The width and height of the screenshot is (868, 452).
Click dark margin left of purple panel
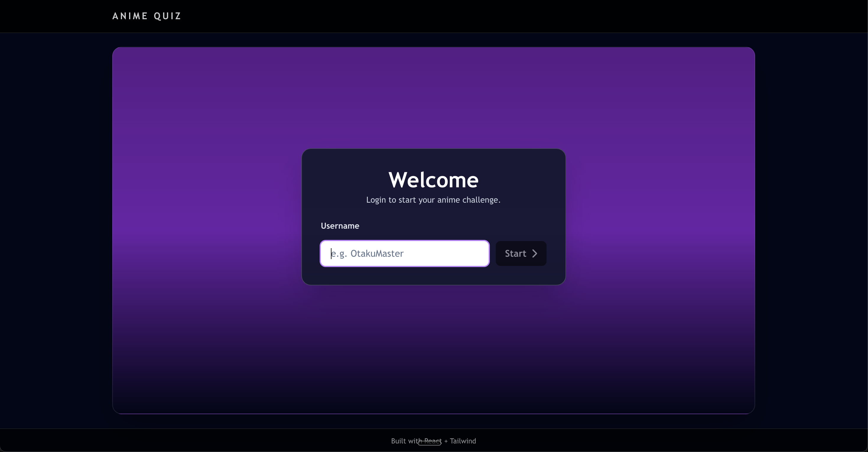(56, 229)
